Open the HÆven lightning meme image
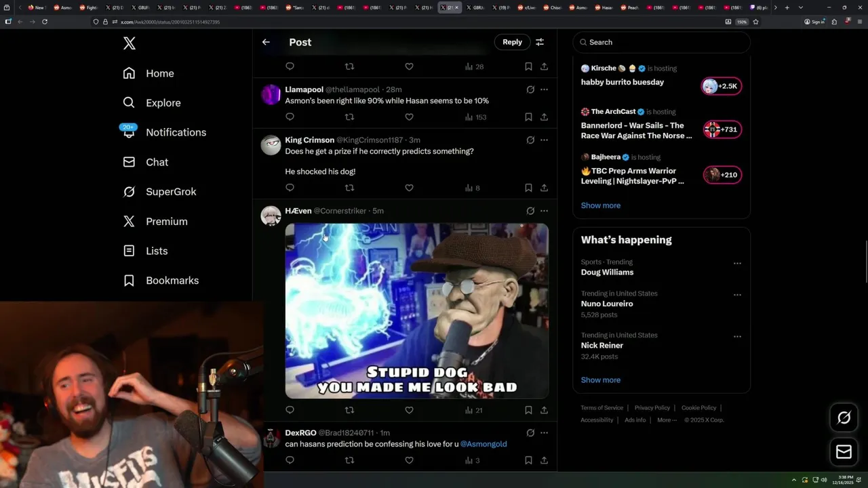The width and height of the screenshot is (868, 488). (416, 310)
